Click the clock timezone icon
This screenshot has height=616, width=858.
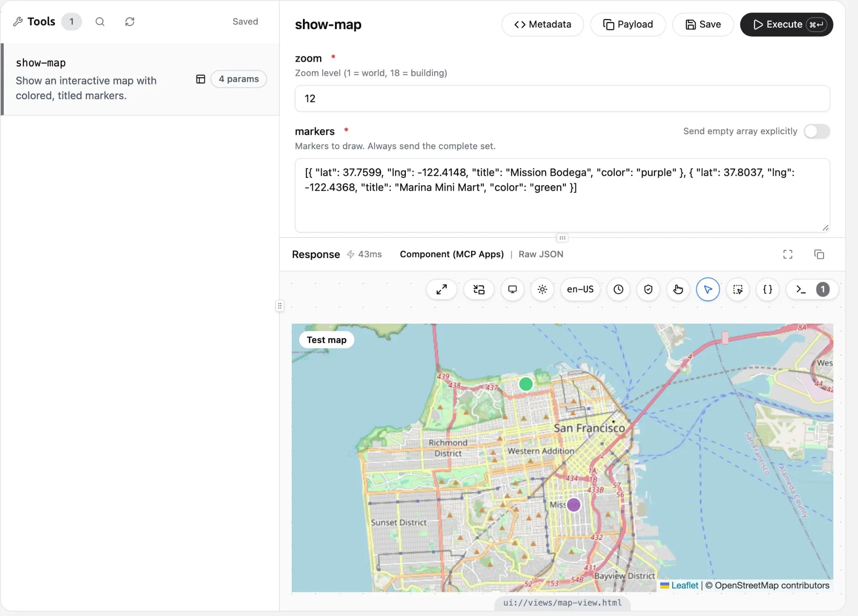[618, 289]
